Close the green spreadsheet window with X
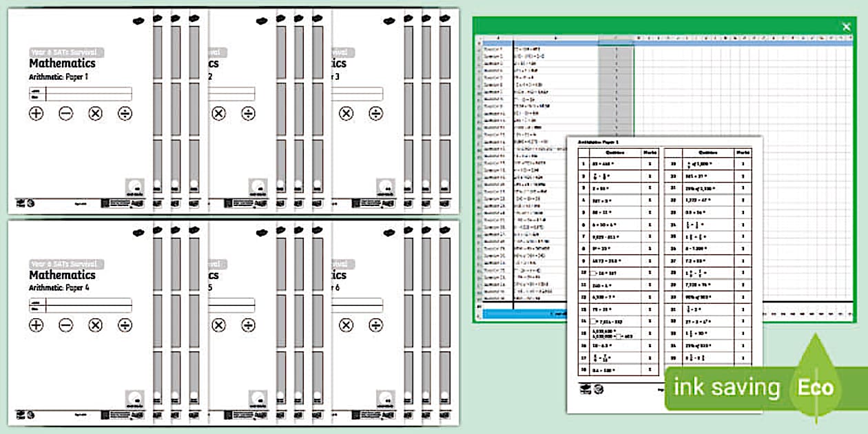This screenshot has width=868, height=434. 846,27
